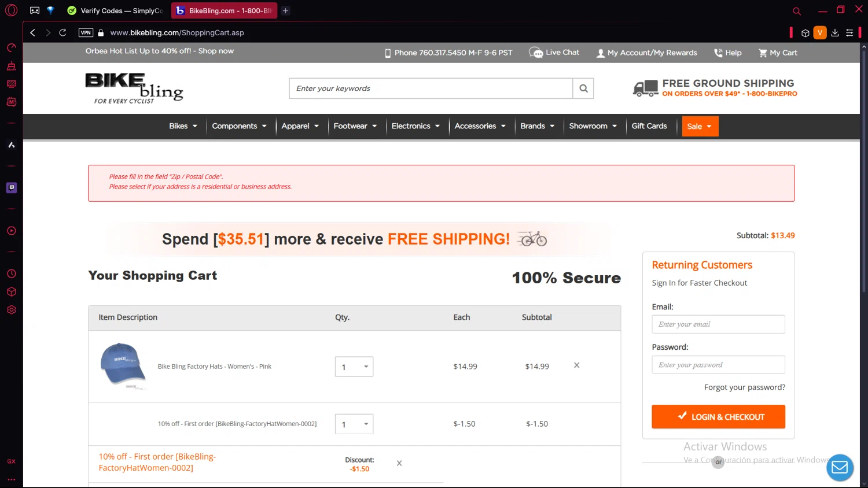868x488 pixels.
Task: Click Orbea Hot List Shop now link
Action: pos(160,51)
